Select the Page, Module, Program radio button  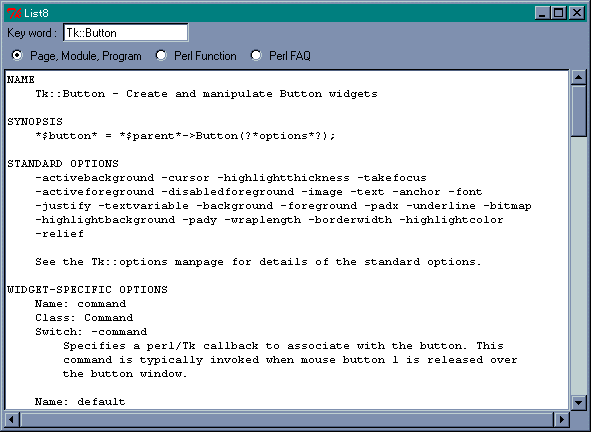[17, 55]
